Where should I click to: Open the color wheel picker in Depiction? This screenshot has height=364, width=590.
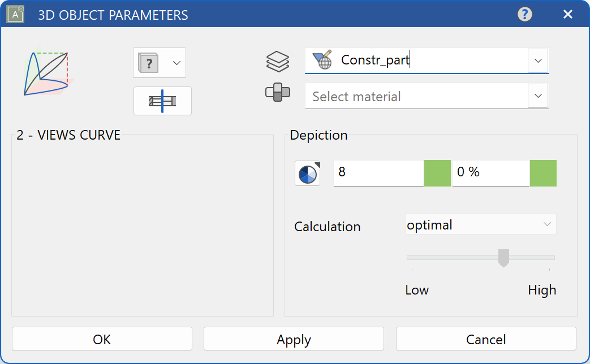(x=307, y=173)
